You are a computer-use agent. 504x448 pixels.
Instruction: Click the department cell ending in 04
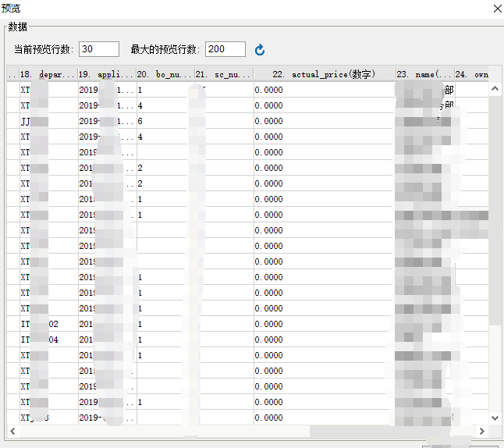tap(49, 340)
